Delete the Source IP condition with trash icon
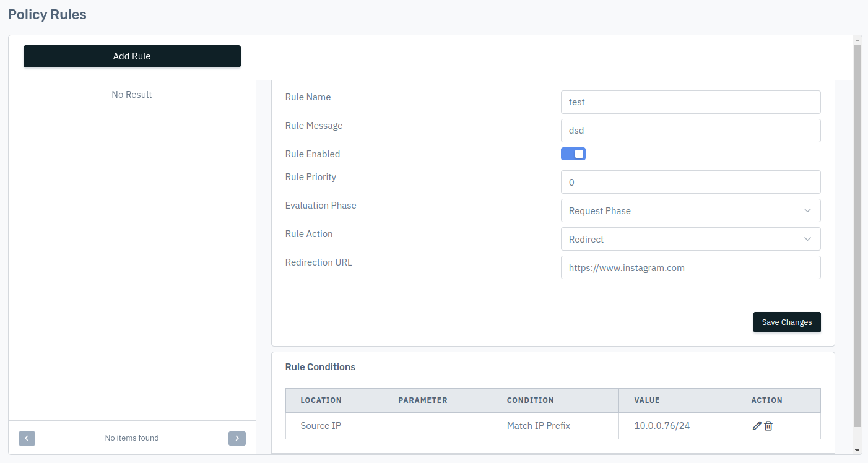 (x=768, y=426)
